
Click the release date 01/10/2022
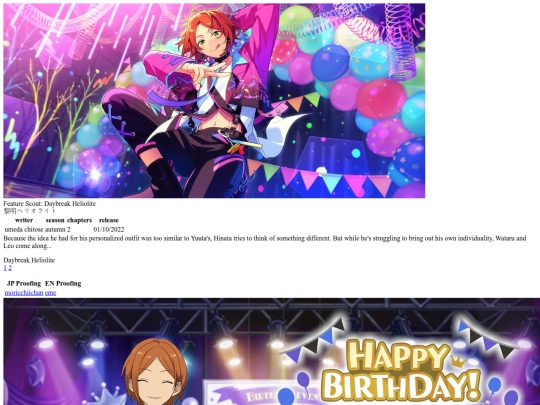pyautogui.click(x=109, y=229)
